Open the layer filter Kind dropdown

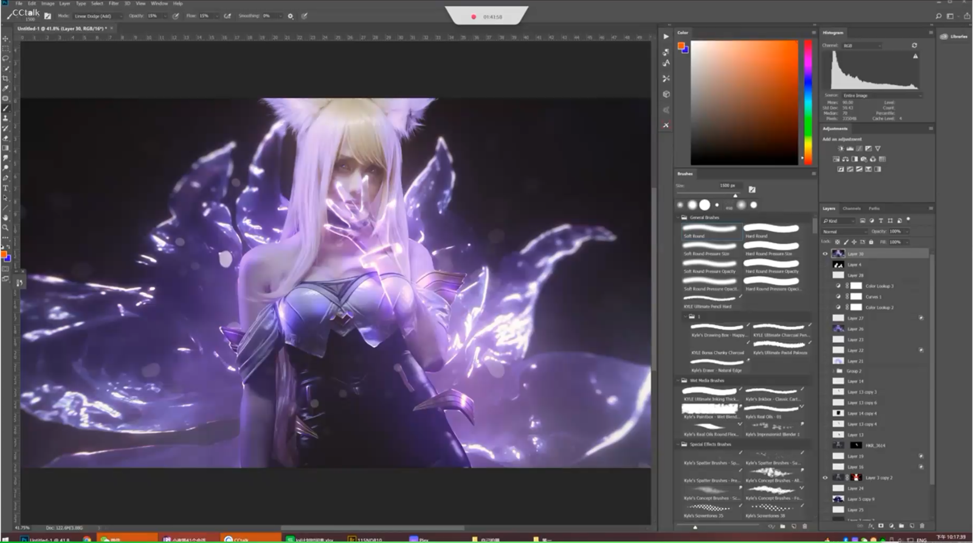(x=838, y=221)
